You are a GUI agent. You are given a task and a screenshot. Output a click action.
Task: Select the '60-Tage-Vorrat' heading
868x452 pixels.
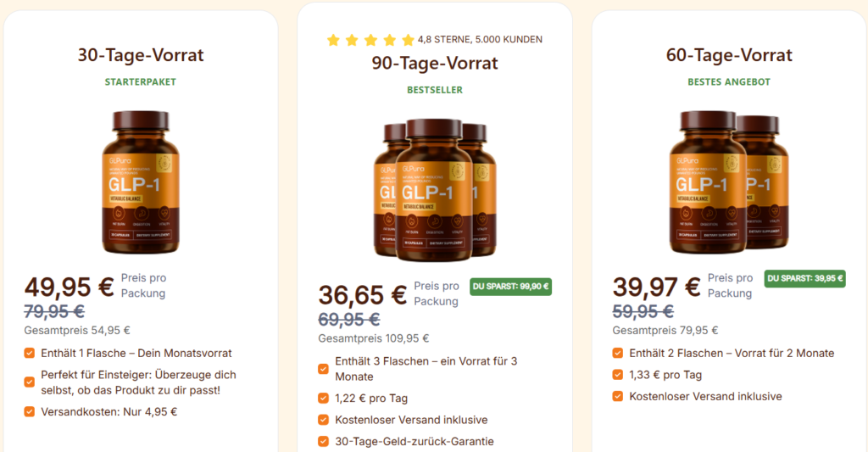(x=729, y=55)
